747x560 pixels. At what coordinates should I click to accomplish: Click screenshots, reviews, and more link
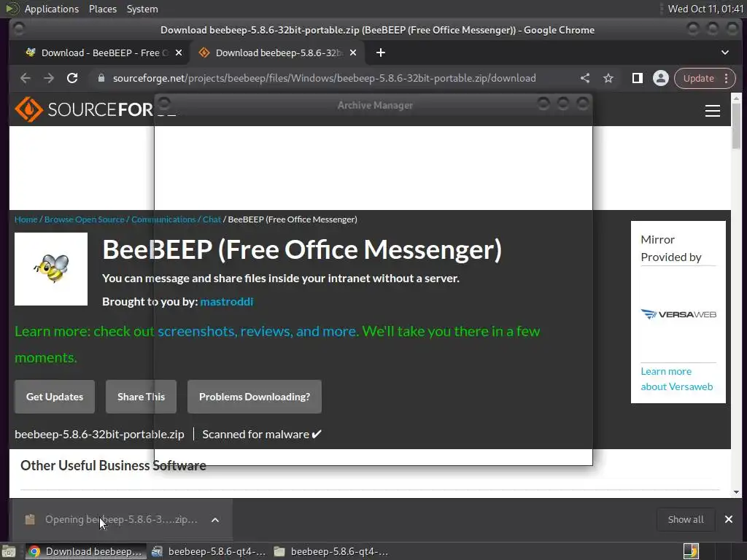(258, 331)
